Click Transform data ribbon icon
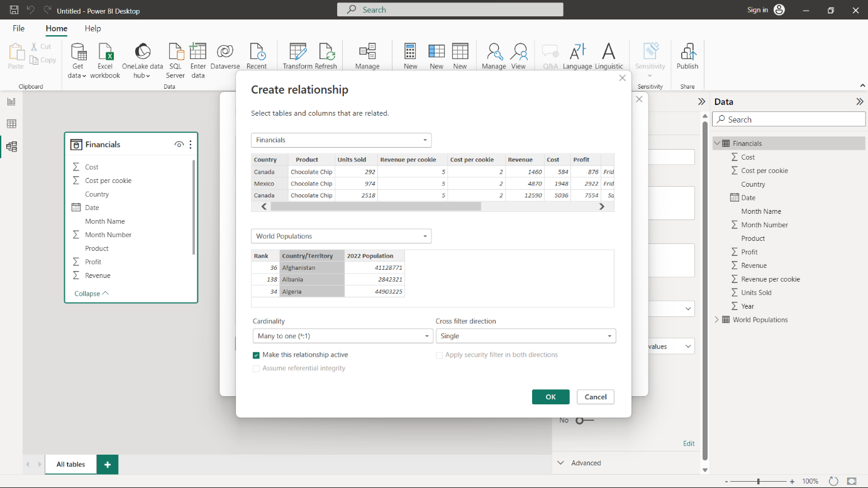The height and width of the screenshot is (488, 868). click(x=298, y=57)
